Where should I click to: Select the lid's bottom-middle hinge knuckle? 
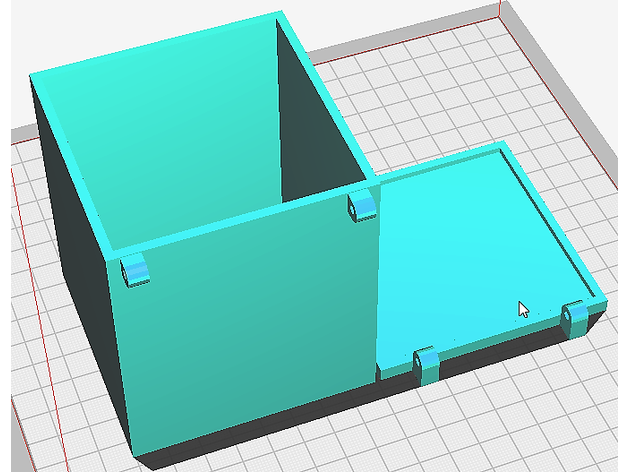(x=426, y=364)
